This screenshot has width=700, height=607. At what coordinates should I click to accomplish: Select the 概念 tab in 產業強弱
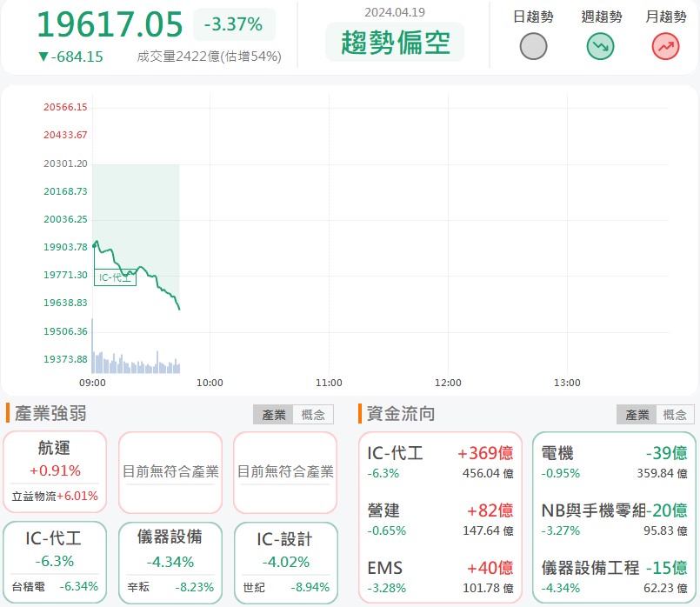pos(313,415)
